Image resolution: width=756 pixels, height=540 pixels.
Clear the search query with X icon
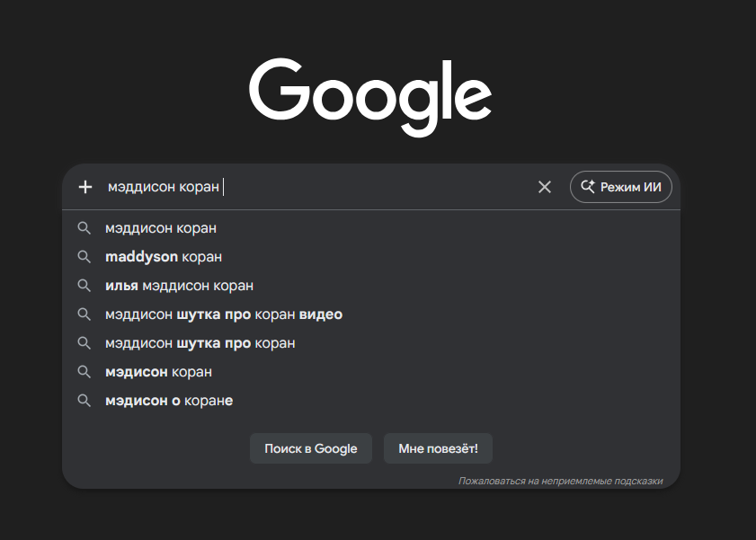(545, 187)
